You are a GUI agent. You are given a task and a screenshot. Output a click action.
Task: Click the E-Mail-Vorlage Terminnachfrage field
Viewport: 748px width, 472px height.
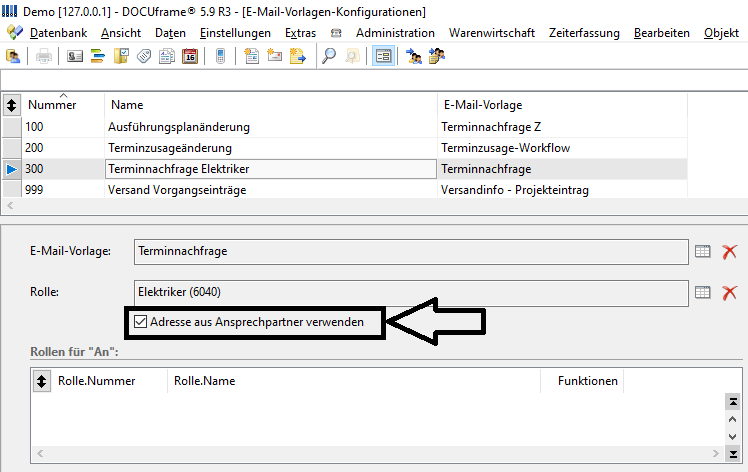pyautogui.click(x=411, y=252)
